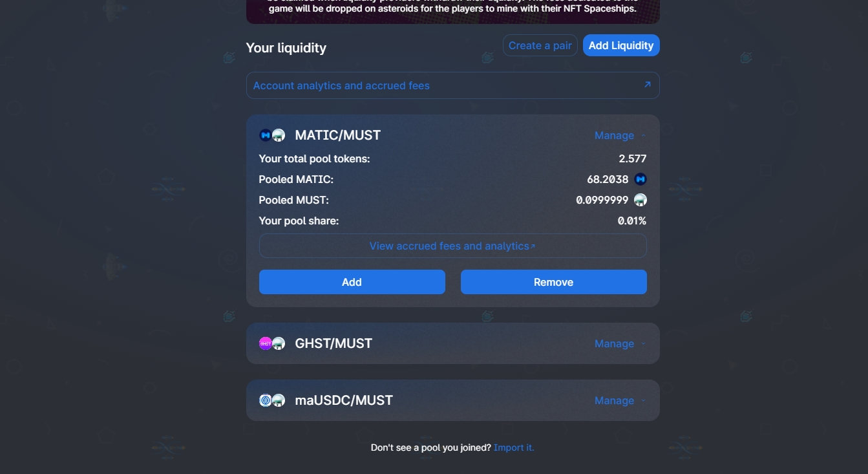Click the MUST icon in GHST/MUST pool
The width and height of the screenshot is (868, 474).
point(279,343)
